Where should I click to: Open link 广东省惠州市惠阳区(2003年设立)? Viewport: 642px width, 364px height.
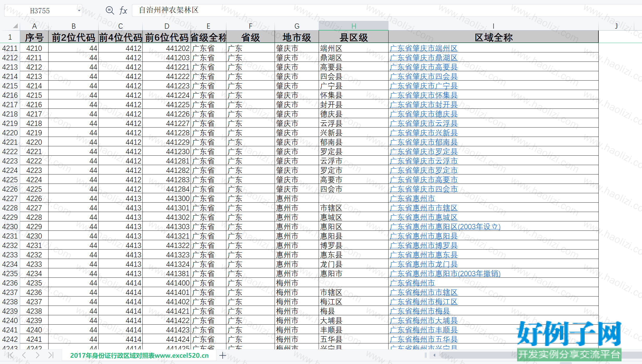445,227
